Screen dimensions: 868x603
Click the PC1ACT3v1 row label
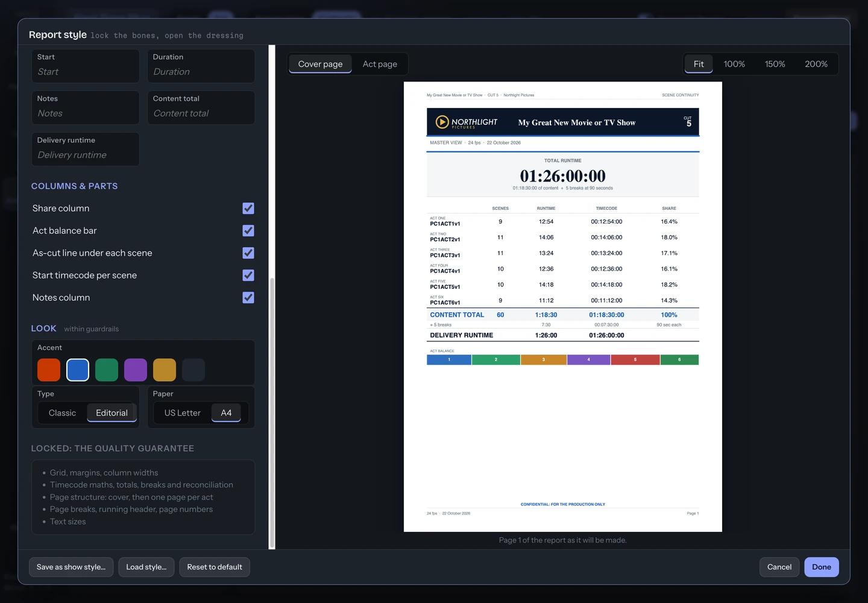point(445,255)
